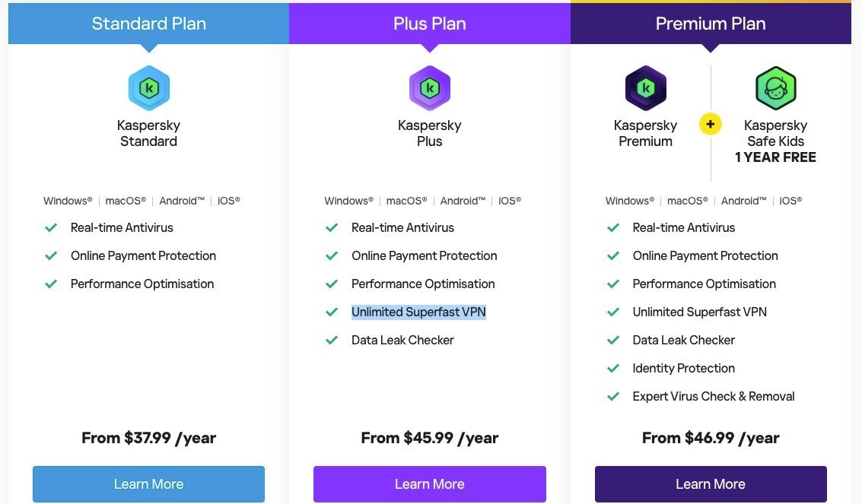Click checkmark next to Plus Unlimited Superfast VPN

pos(332,312)
